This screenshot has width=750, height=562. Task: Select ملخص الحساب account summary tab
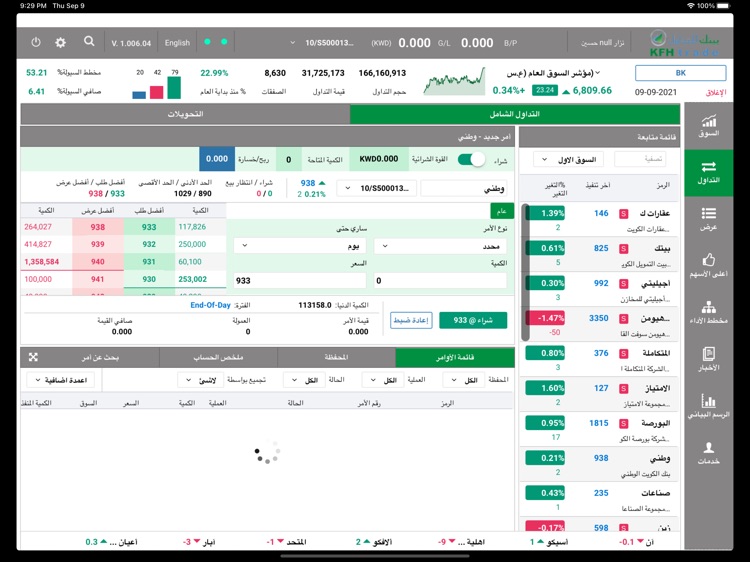point(218,357)
